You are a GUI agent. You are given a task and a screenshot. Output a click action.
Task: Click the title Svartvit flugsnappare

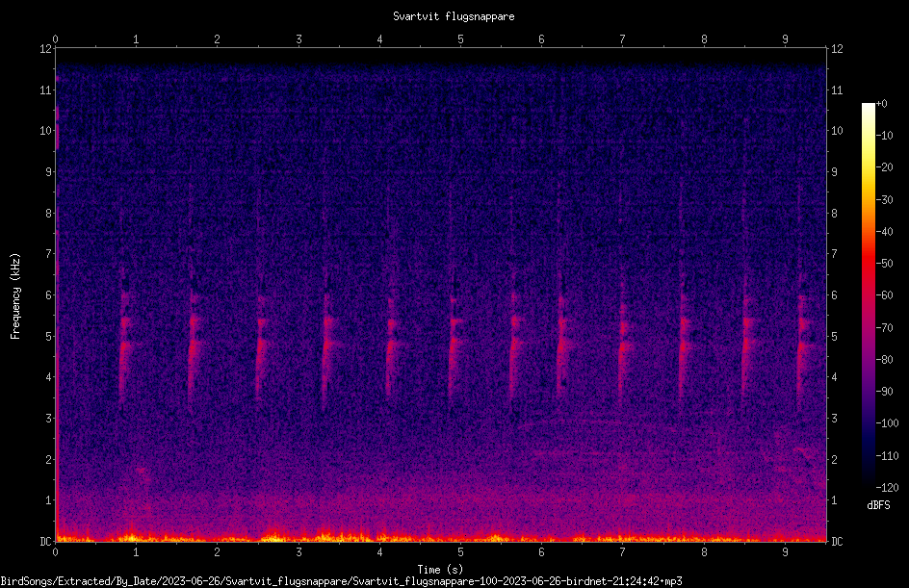tap(454, 16)
